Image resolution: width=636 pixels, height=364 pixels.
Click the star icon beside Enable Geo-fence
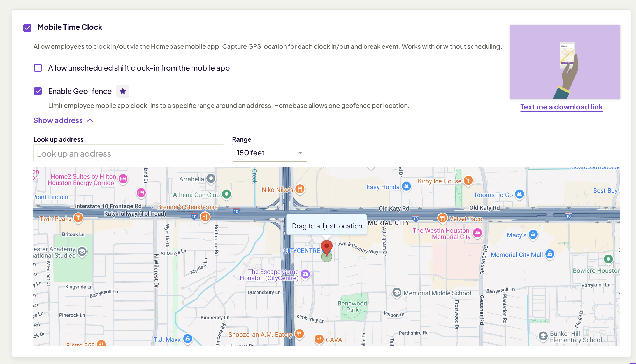point(123,91)
